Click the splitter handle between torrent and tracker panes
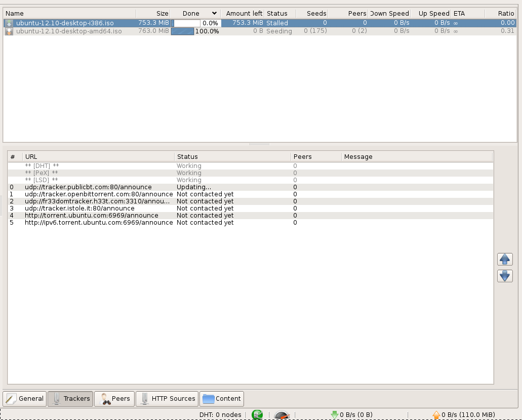522x420 pixels. tap(259, 144)
